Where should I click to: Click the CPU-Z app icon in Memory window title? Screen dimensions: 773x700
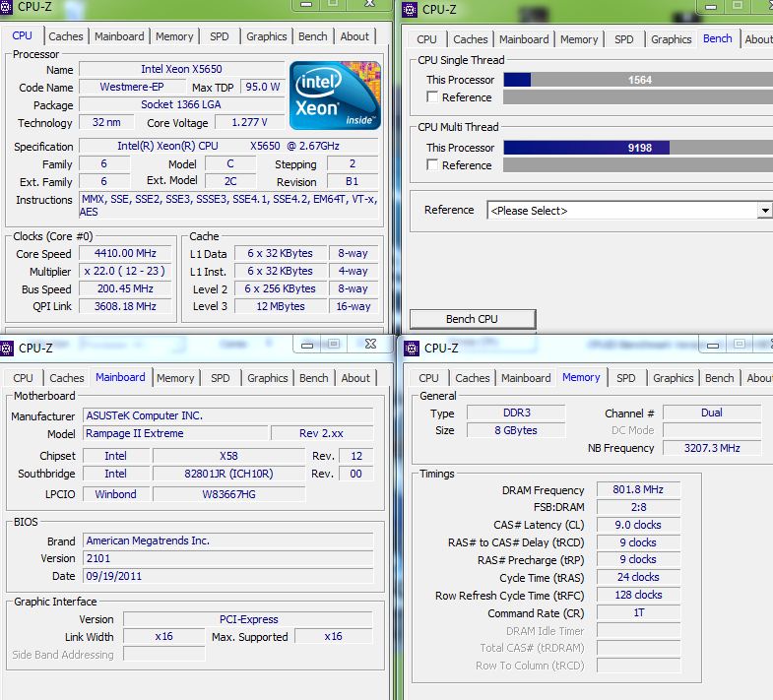[412, 349]
